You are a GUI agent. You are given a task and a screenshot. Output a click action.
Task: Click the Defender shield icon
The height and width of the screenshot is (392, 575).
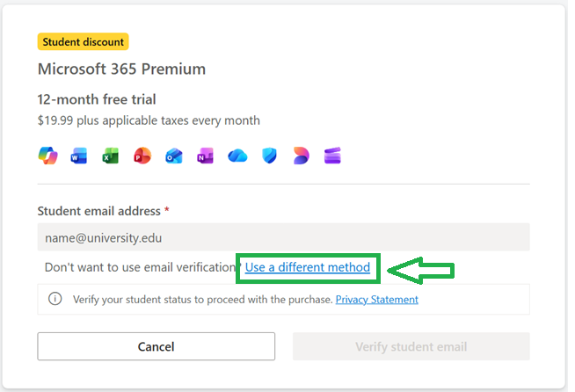click(x=269, y=156)
